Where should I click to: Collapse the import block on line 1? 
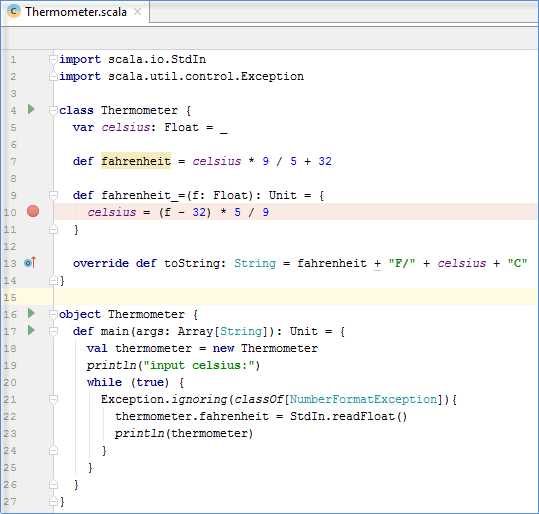[53, 59]
